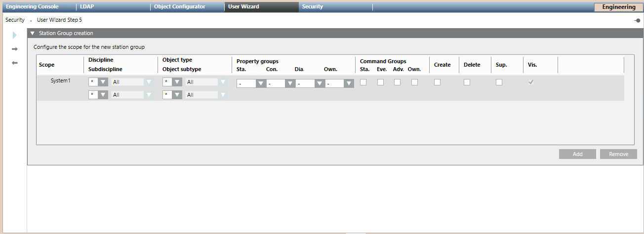644x234 pixels.
Task: Select the System1 scope row
Action: 60,80
